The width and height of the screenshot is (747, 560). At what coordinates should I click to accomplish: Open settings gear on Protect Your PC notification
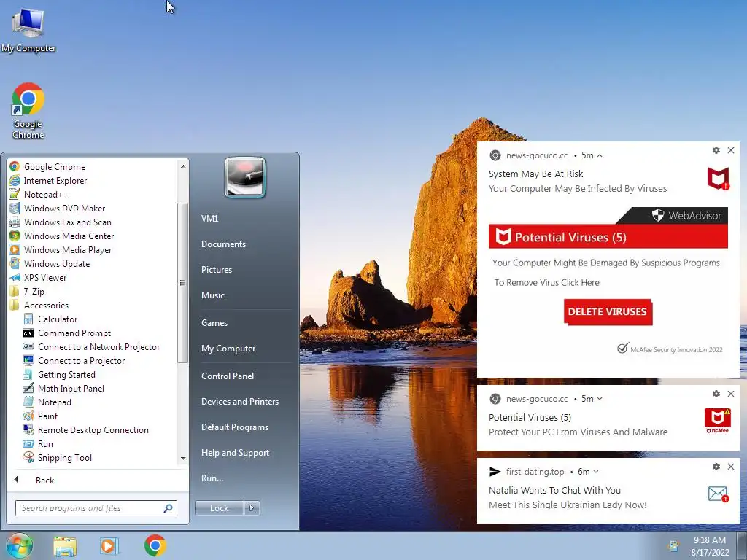[x=716, y=394]
